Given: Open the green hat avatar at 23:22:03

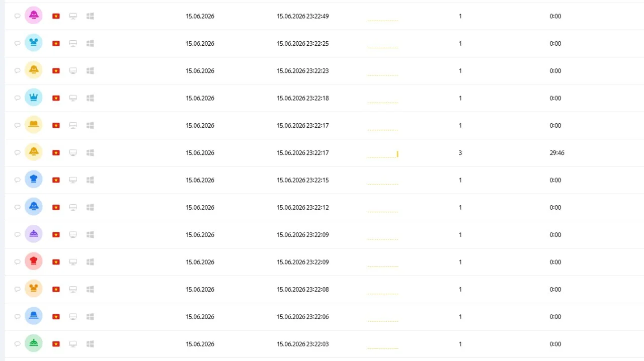Looking at the screenshot, I should coord(34,343).
